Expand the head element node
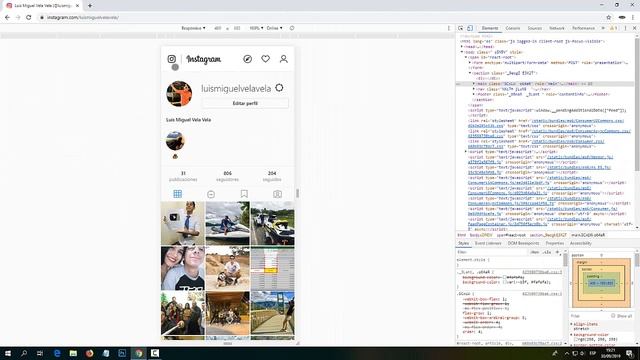The width and height of the screenshot is (640, 360). pos(462,47)
